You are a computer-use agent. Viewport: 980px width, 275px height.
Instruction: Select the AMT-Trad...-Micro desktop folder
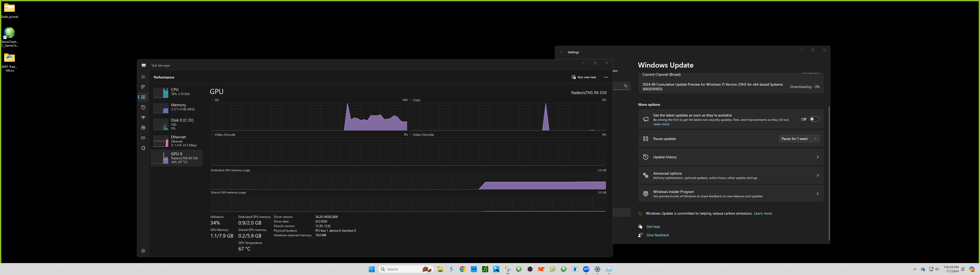(9, 63)
